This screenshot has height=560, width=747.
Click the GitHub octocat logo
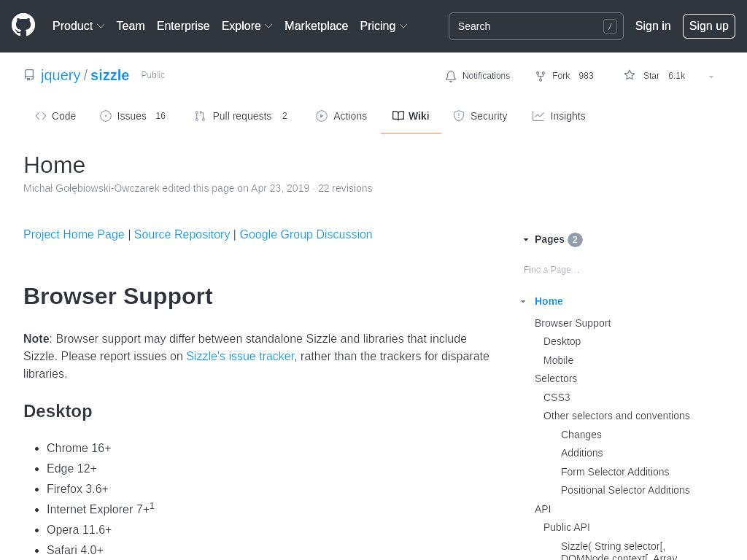23,26
